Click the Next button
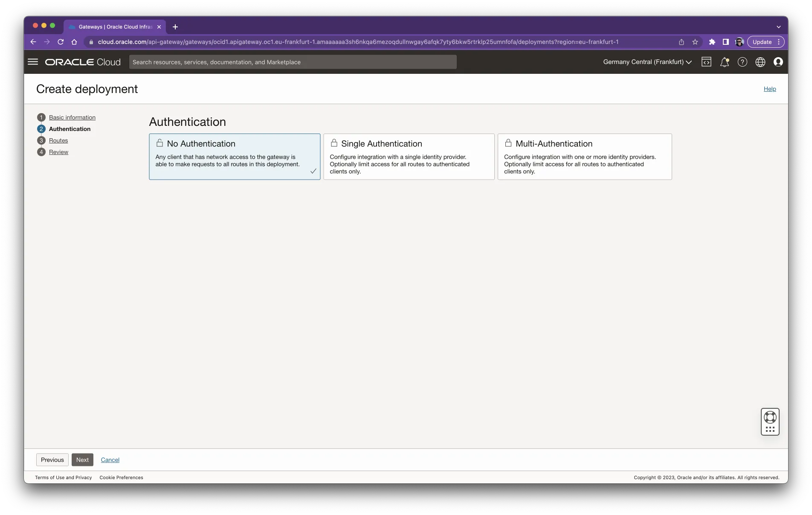Image resolution: width=812 pixels, height=515 pixels. (x=82, y=460)
